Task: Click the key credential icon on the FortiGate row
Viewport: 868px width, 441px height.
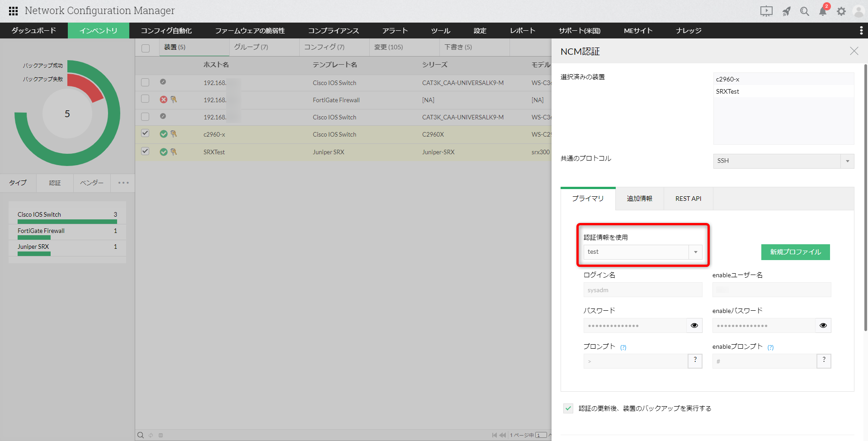Action: pos(174,100)
